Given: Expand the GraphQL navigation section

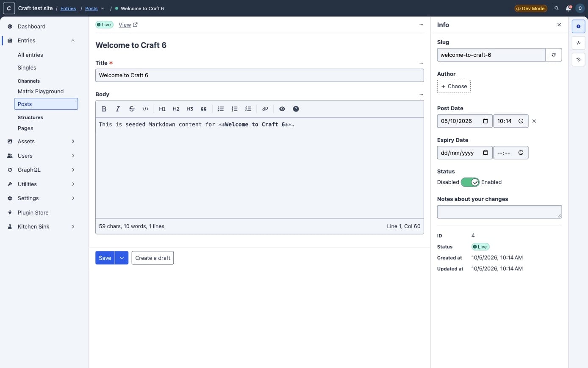Looking at the screenshot, I should (73, 170).
